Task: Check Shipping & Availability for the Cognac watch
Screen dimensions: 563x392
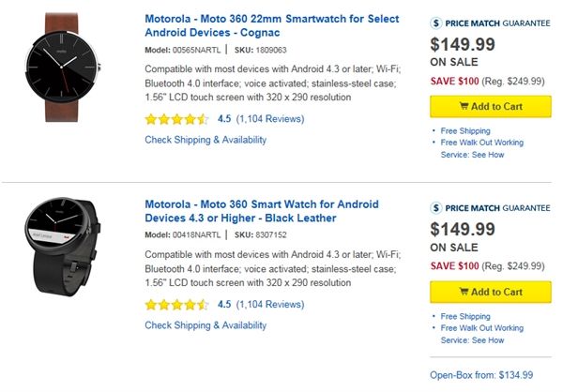Action: point(205,140)
